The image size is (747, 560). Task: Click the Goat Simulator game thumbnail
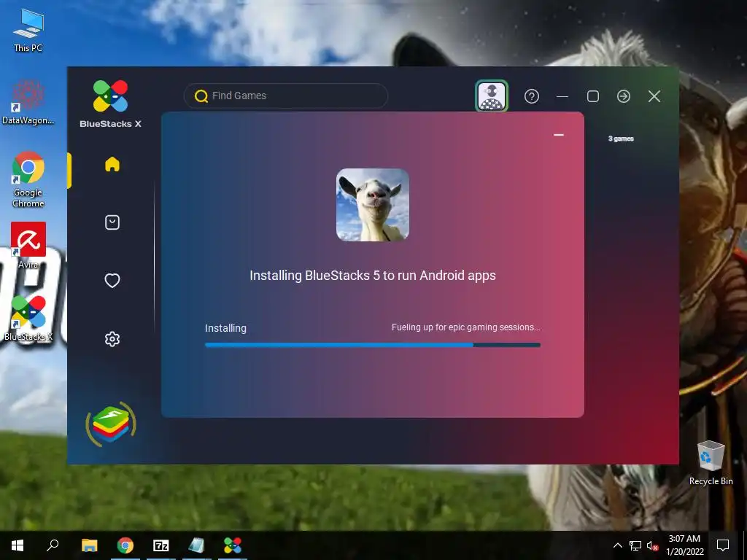pyautogui.click(x=373, y=205)
